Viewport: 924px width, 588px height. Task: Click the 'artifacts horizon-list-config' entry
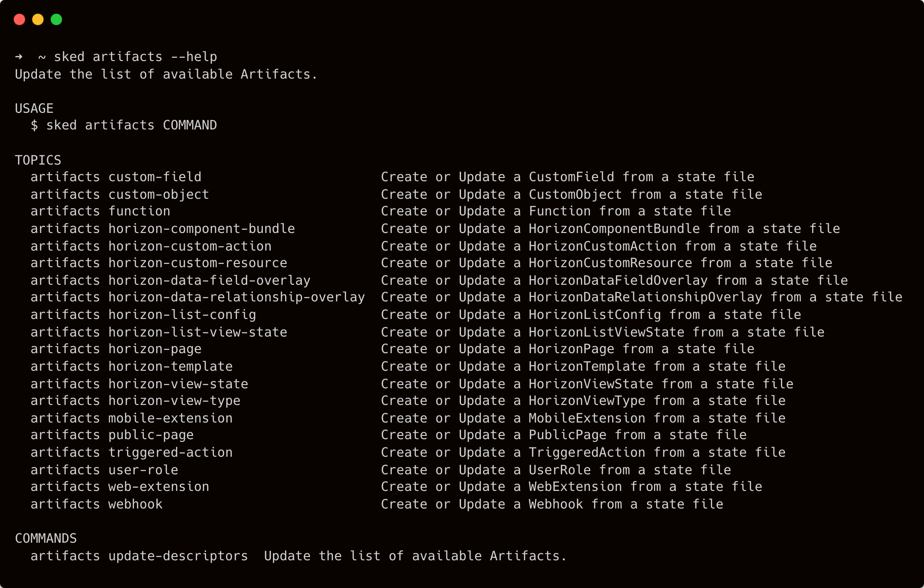[143, 314]
